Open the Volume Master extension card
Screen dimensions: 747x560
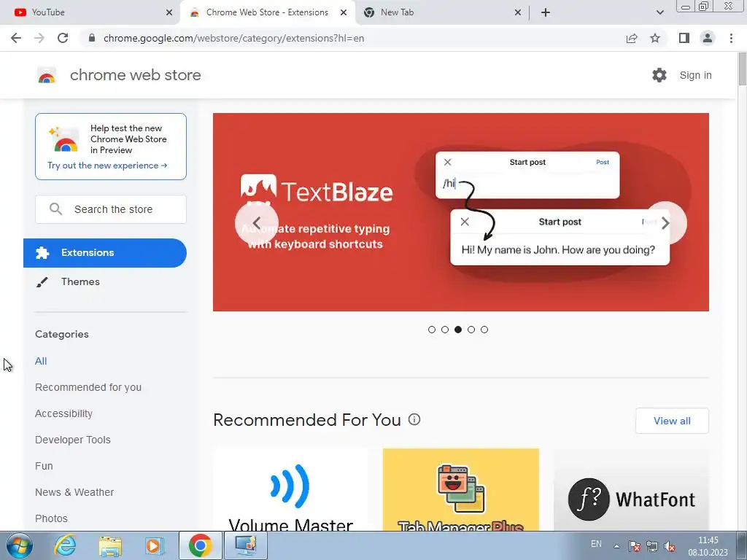coord(290,489)
